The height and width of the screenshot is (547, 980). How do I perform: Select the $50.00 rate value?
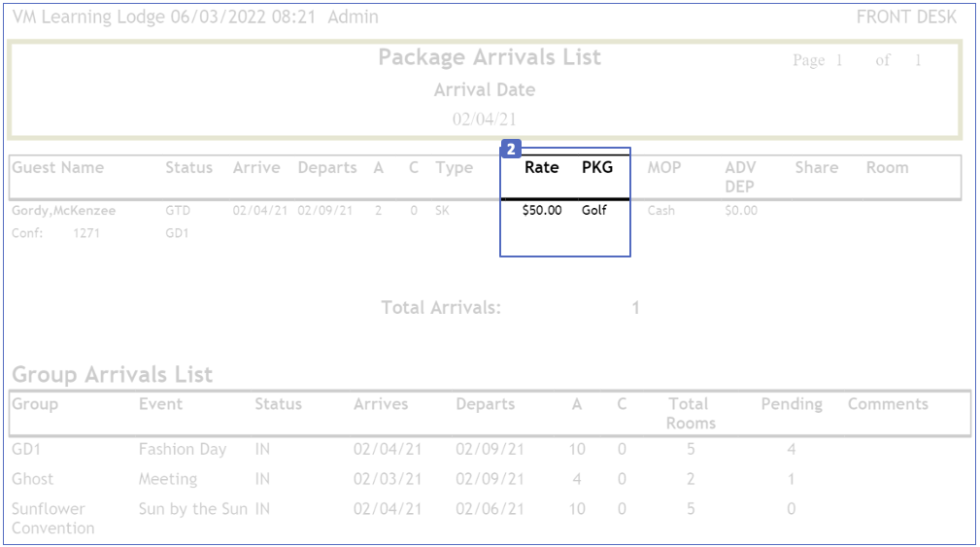541,210
